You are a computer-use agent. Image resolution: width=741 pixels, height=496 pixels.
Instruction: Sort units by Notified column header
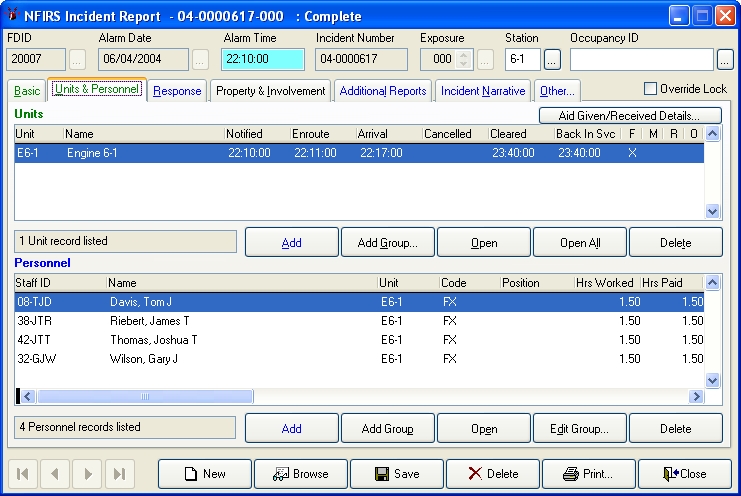pos(257,134)
